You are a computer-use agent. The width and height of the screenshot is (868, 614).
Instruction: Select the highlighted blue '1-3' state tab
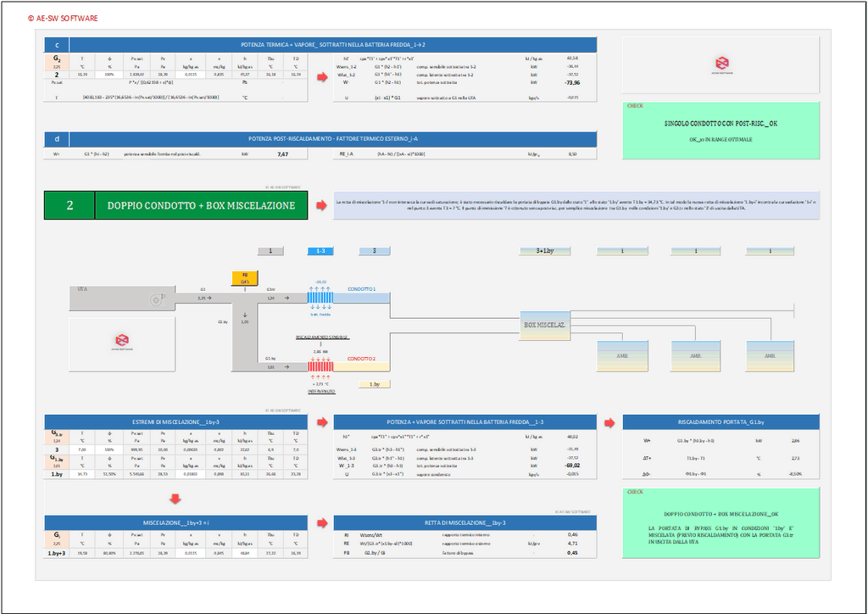click(x=320, y=251)
